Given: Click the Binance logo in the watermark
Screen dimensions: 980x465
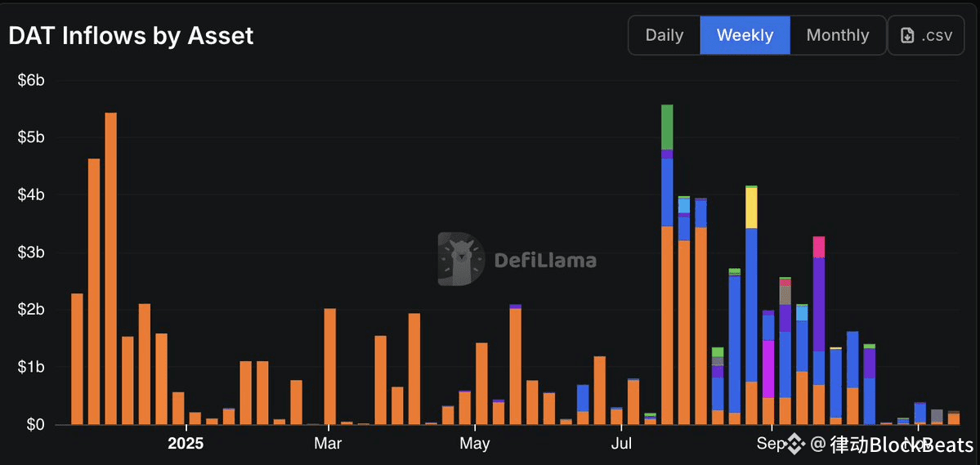Looking at the screenshot, I should [795, 445].
